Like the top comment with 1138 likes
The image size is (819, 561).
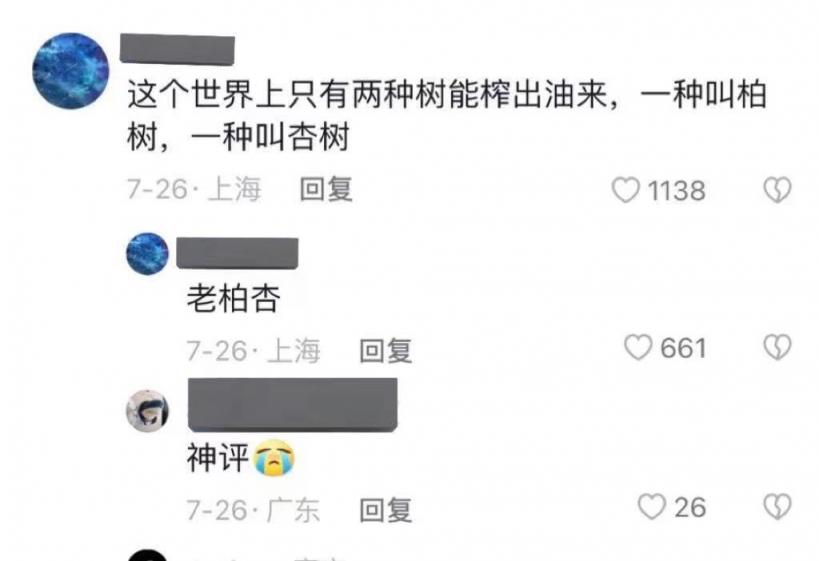[626, 190]
